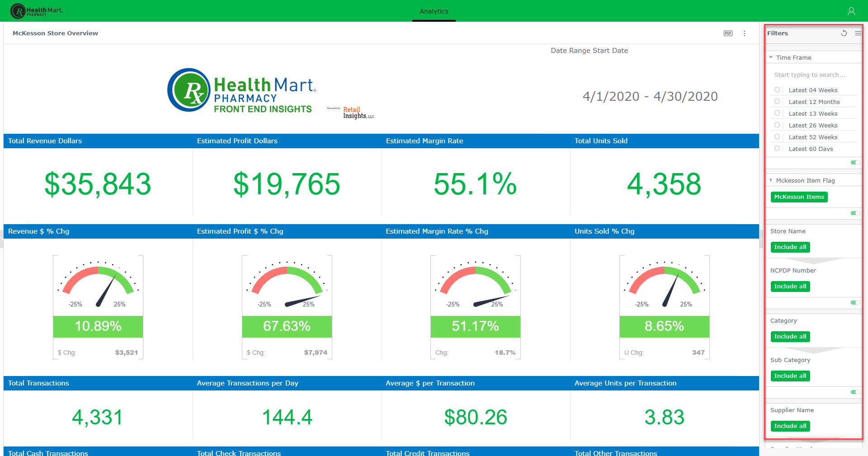Click the $3,521 revenue change amount
The image size is (868, 456).
click(127, 353)
